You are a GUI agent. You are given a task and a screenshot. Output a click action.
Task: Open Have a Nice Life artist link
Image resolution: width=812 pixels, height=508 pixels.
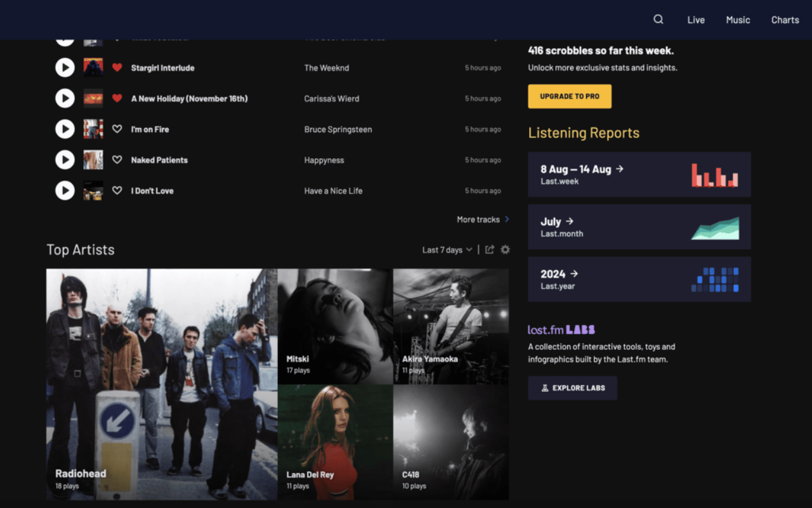click(334, 190)
